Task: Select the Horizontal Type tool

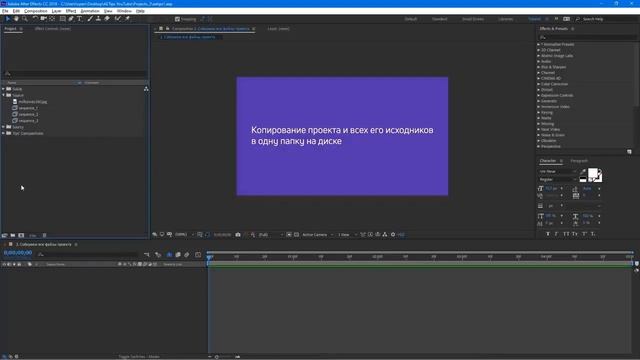Action: (80, 19)
